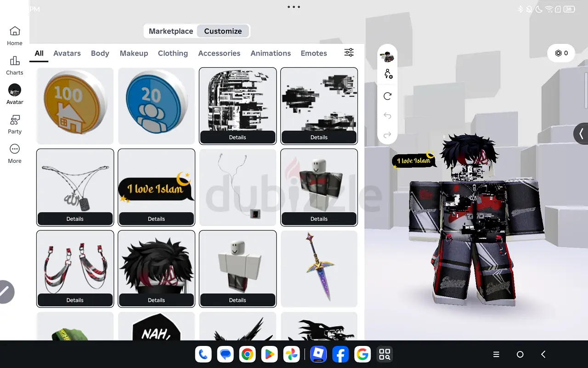
Task: Open avatar settings figure-with-gear icon
Action: [x=388, y=74]
